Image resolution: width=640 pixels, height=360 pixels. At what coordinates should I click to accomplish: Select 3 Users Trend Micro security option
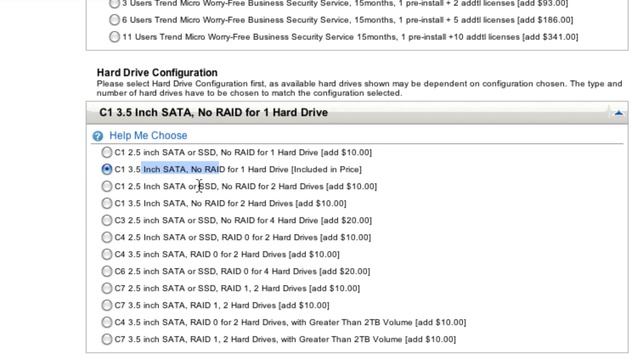114,4
